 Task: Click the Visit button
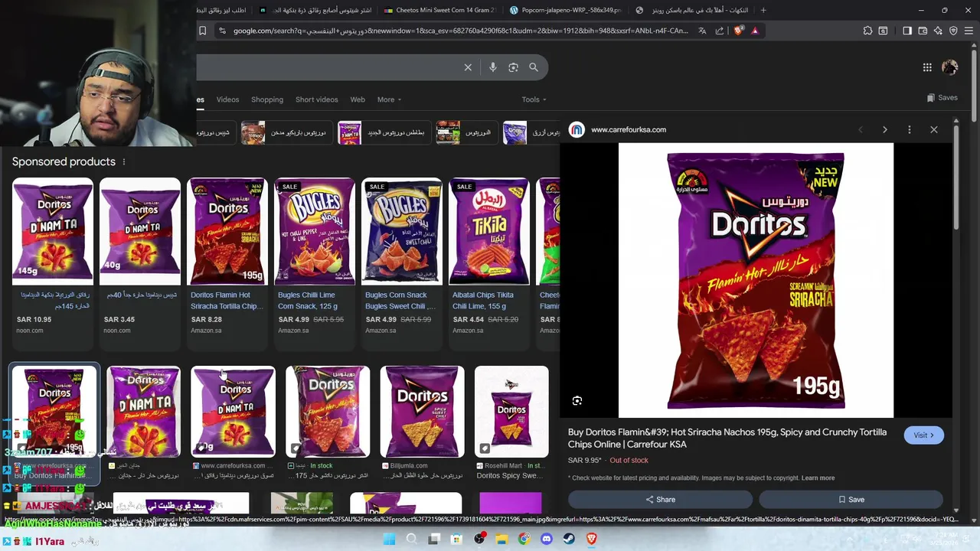pos(923,435)
